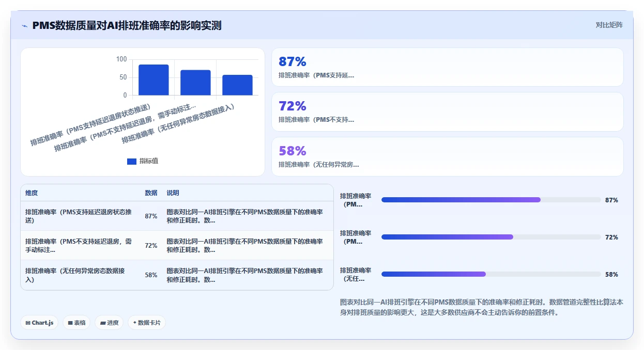Click the 说明 table column header

pyautogui.click(x=173, y=193)
